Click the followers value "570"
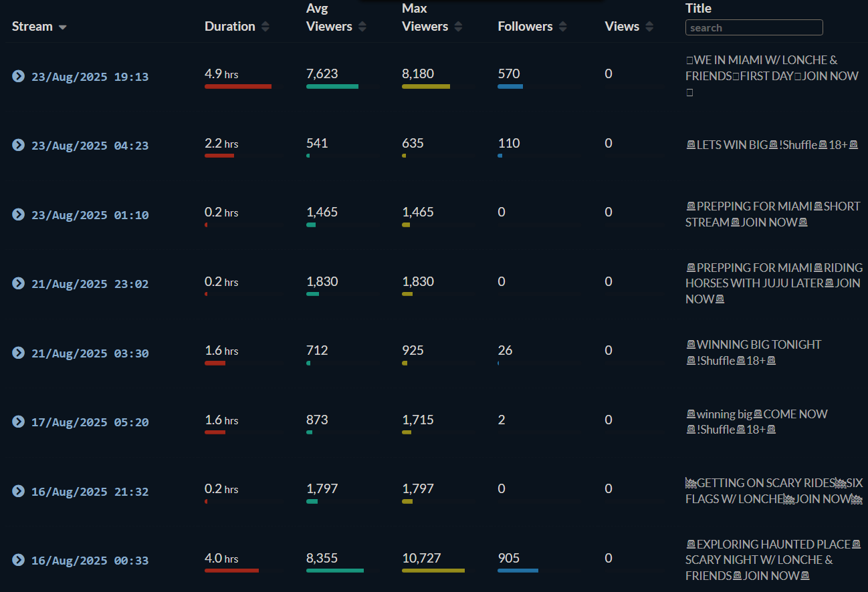 [509, 73]
